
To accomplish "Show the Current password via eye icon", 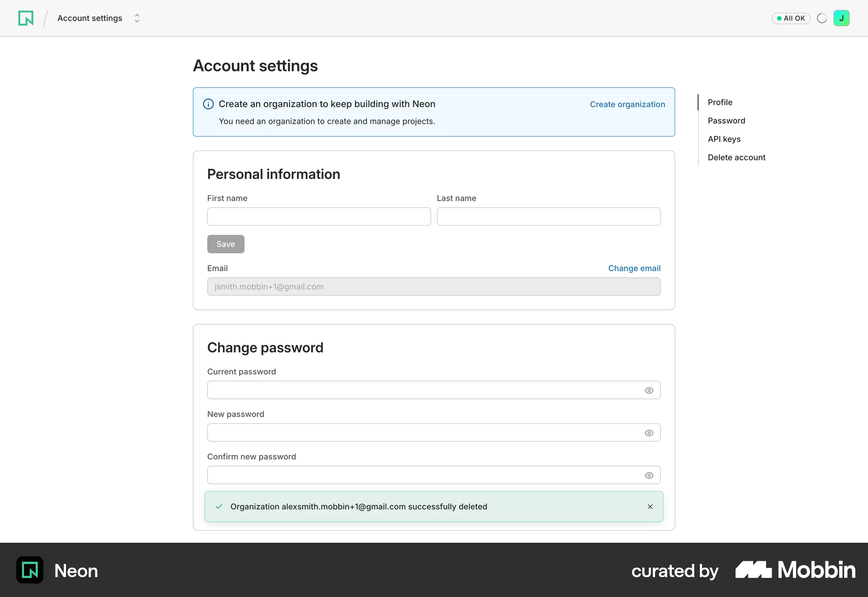I will pos(649,390).
